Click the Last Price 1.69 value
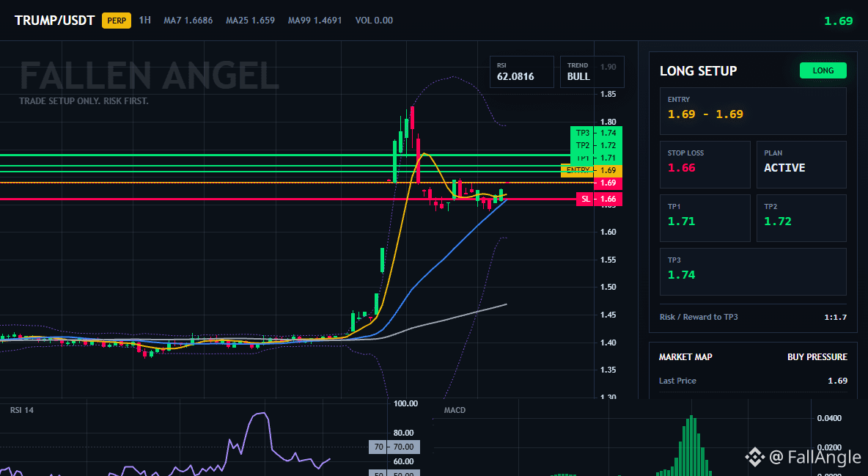868x476 pixels. pos(837,381)
